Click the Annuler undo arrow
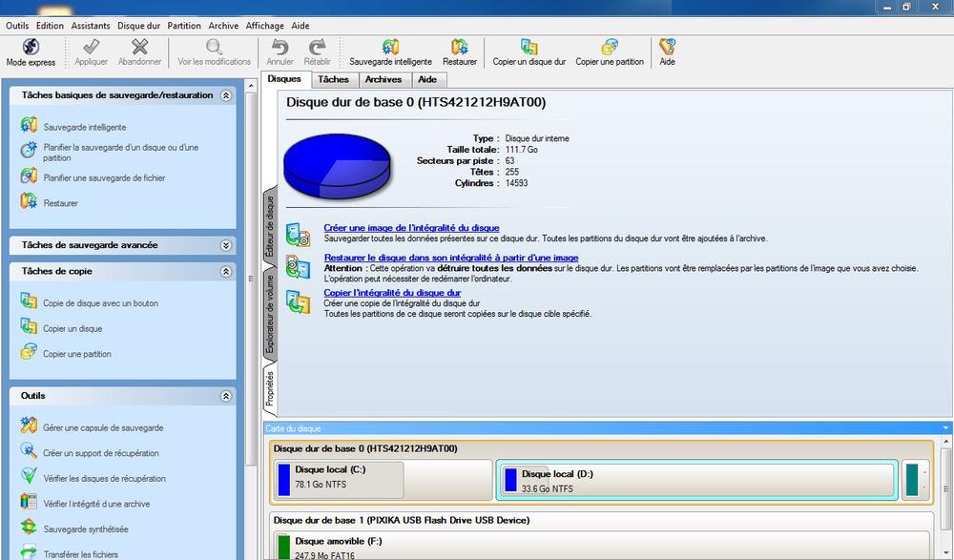This screenshot has height=560, width=954. (x=280, y=46)
